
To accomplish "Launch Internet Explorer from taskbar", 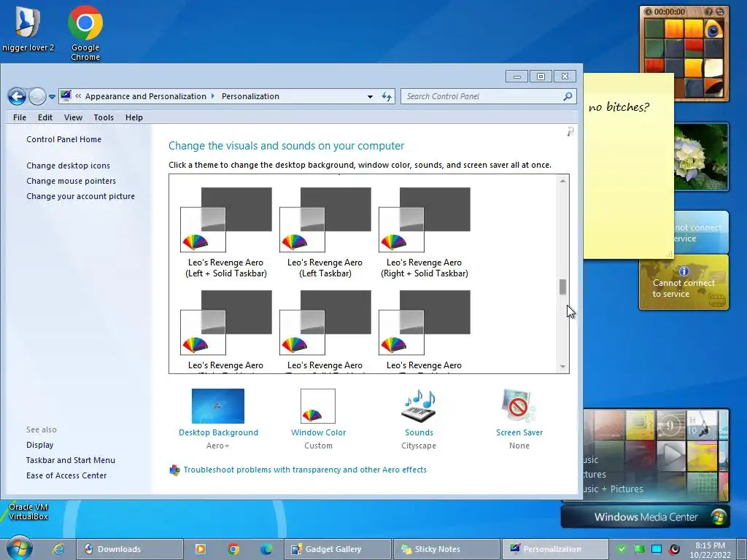I will 58,549.
